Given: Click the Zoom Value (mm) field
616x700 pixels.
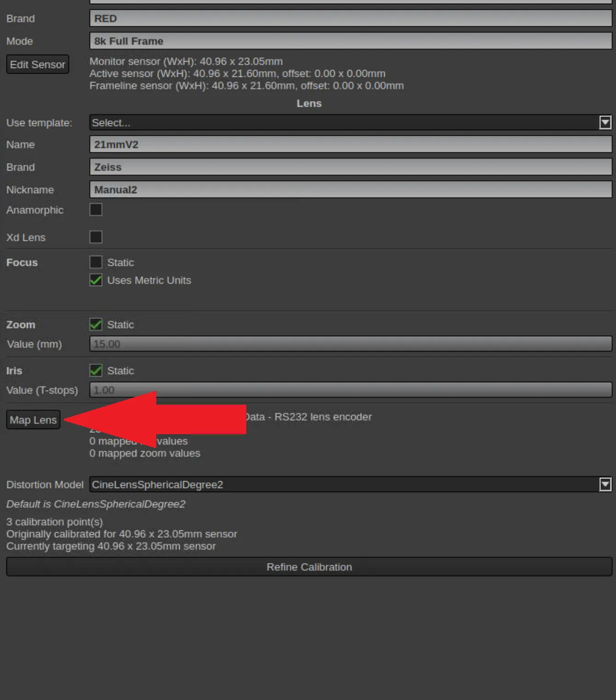Looking at the screenshot, I should [x=351, y=344].
